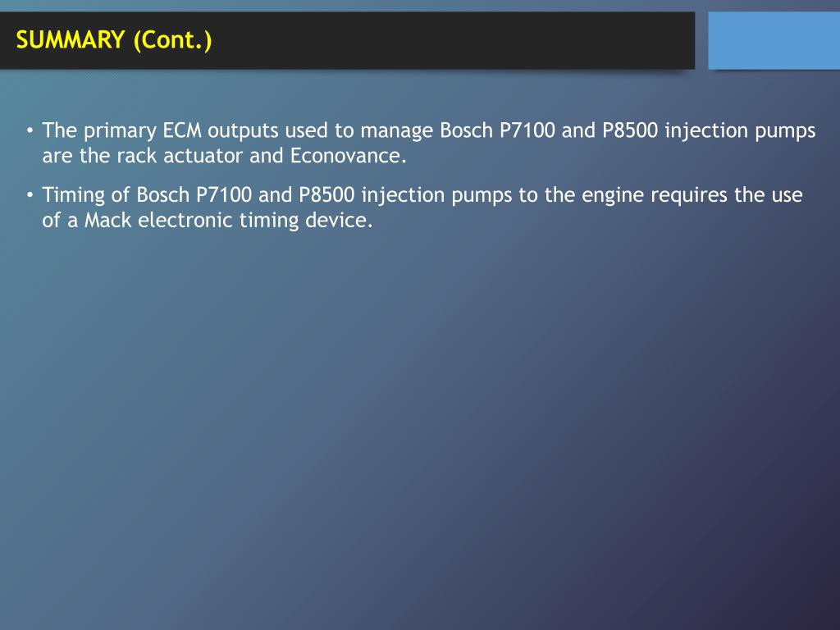The width and height of the screenshot is (840, 630).
Task: Click P8500 in the second bullet
Action: [326, 194]
